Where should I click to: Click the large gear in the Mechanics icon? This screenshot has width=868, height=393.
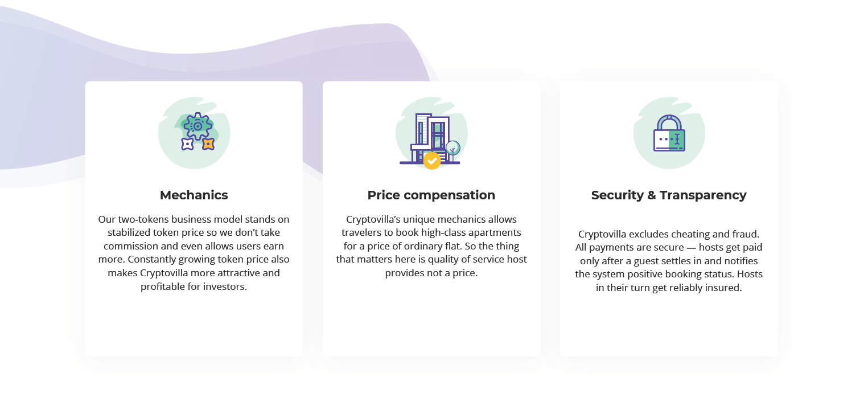tap(198, 126)
